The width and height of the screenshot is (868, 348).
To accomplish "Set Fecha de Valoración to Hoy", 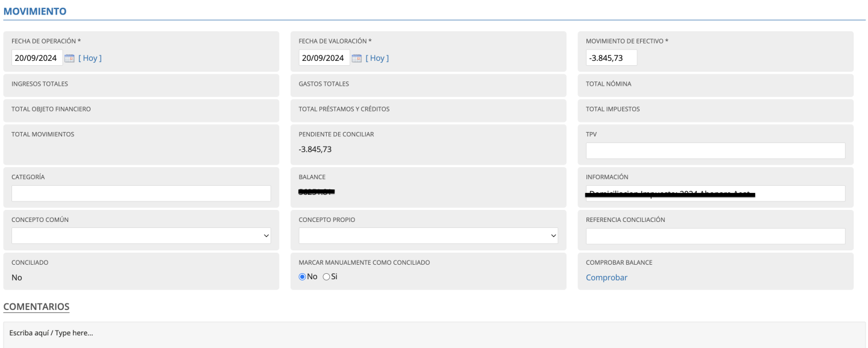I will 377,59.
